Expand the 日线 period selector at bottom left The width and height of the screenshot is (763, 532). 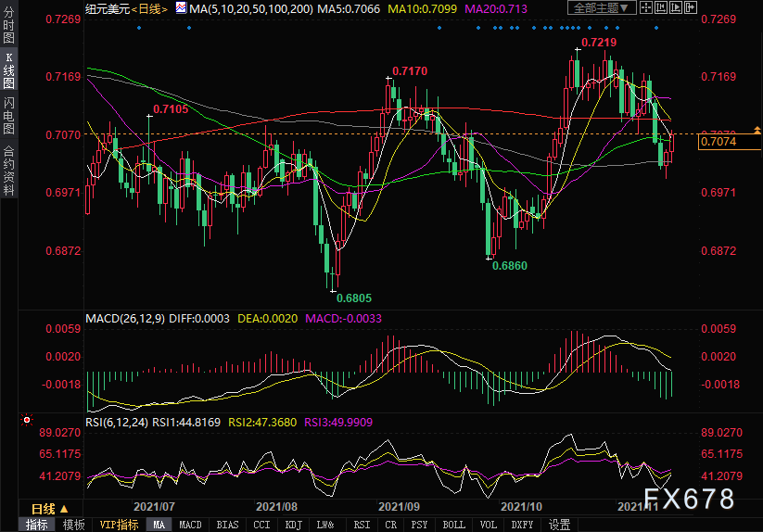click(x=50, y=508)
